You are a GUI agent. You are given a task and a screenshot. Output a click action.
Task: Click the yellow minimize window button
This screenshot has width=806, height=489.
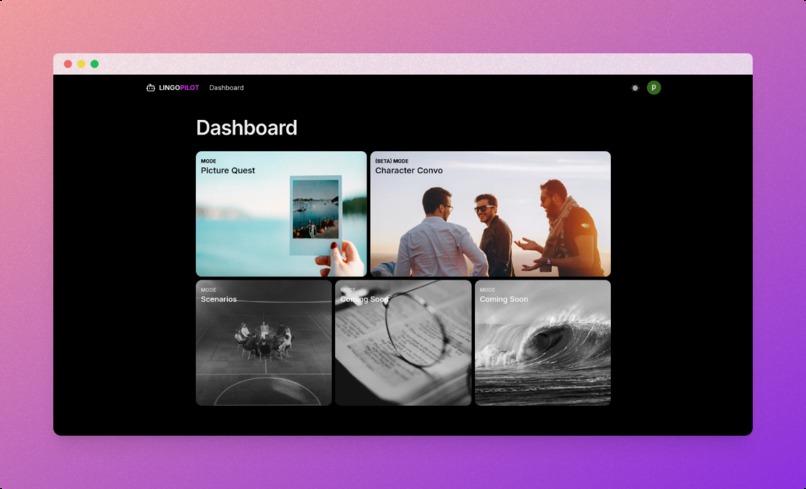tap(81, 64)
